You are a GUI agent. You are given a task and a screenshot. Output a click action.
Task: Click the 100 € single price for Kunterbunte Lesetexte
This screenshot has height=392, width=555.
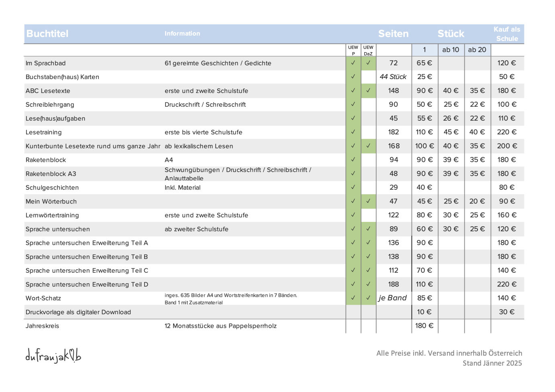(425, 146)
